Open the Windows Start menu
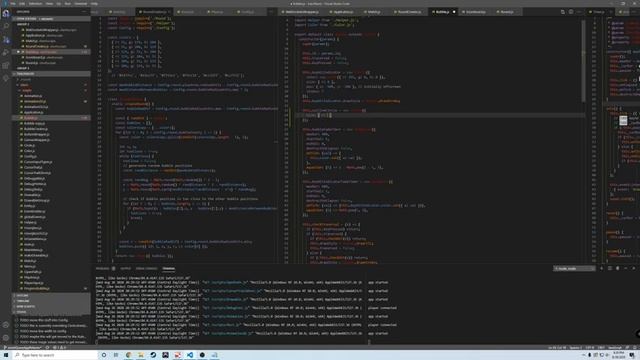The width and height of the screenshot is (640, 360). pos(6,355)
